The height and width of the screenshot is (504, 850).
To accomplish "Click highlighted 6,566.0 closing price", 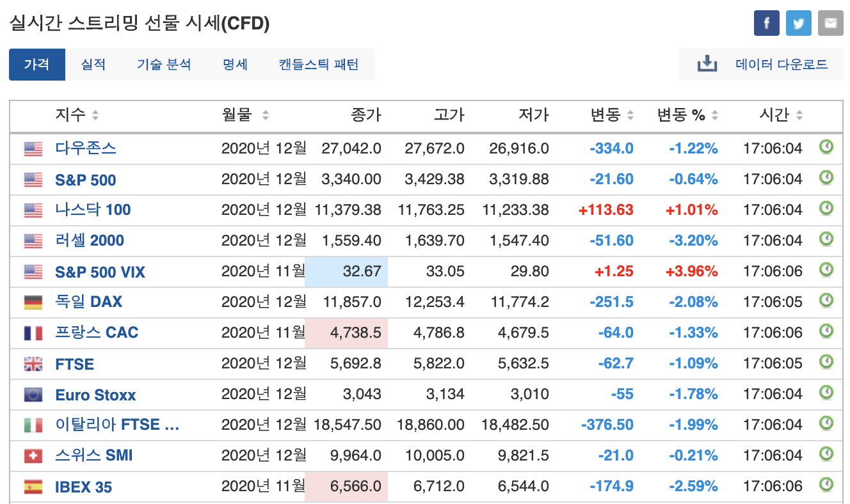I will tap(346, 487).
